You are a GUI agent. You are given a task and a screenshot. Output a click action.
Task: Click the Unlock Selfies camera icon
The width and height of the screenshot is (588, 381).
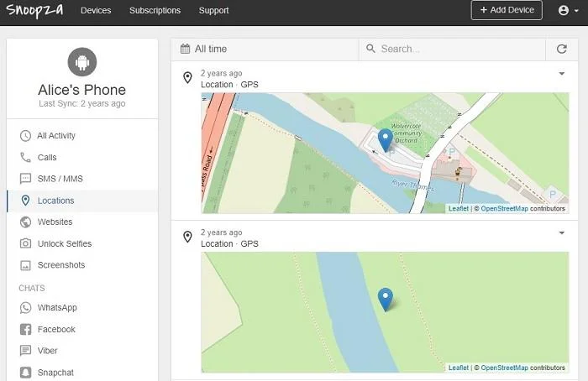tap(25, 243)
